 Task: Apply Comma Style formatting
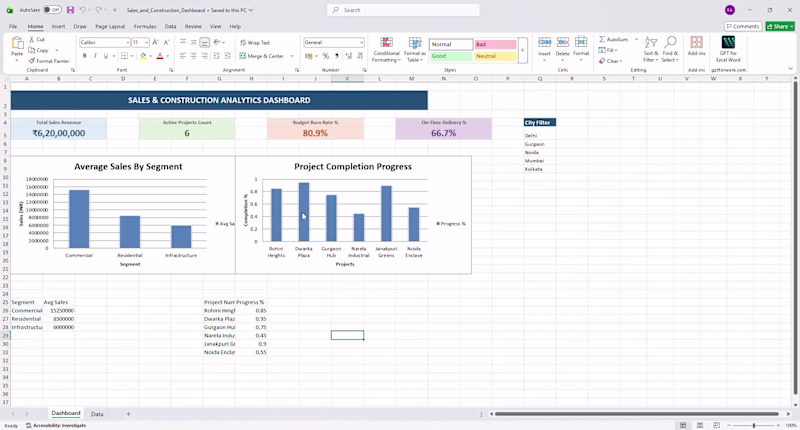pyautogui.click(x=337, y=56)
